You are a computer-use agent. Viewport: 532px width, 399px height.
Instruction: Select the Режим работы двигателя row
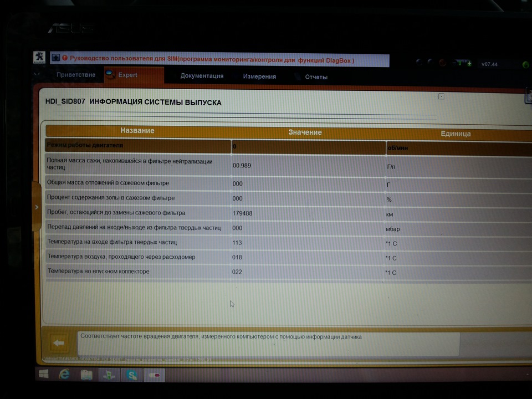click(x=288, y=146)
